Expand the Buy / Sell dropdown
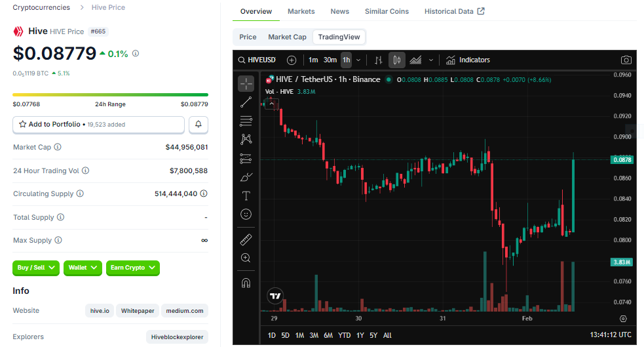This screenshot has height=347, width=644. [x=35, y=268]
